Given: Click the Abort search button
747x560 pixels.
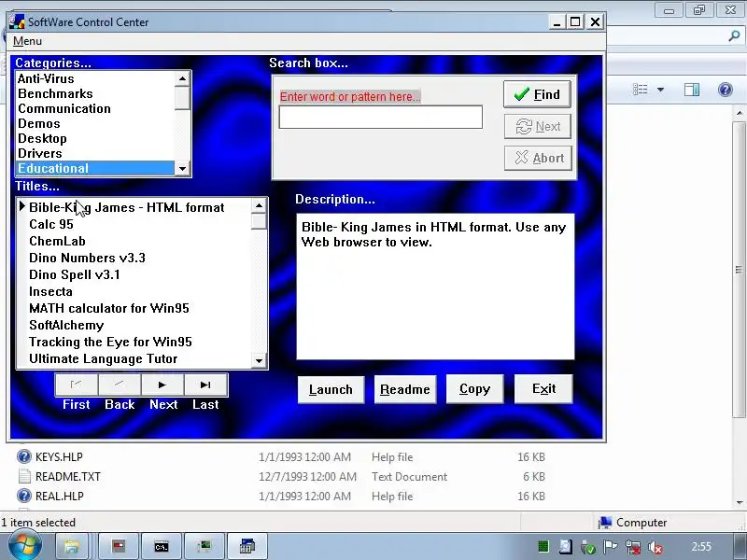Looking at the screenshot, I should [538, 158].
